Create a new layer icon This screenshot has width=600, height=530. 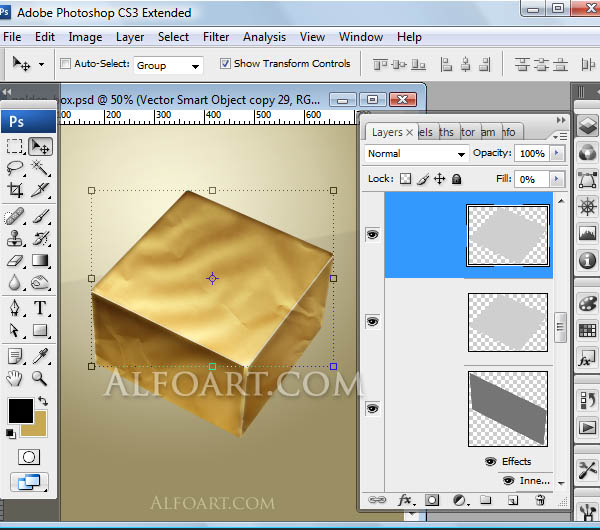point(513,500)
